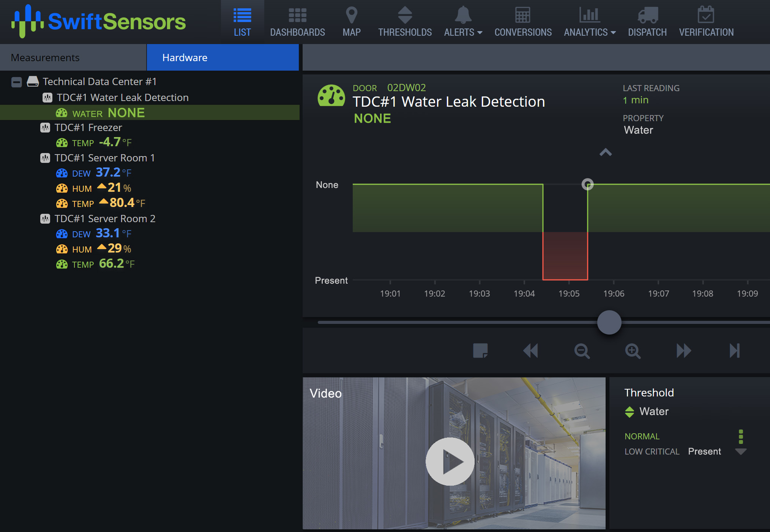The image size is (770, 532).
Task: Open the Water threshold entry
Action: [647, 412]
